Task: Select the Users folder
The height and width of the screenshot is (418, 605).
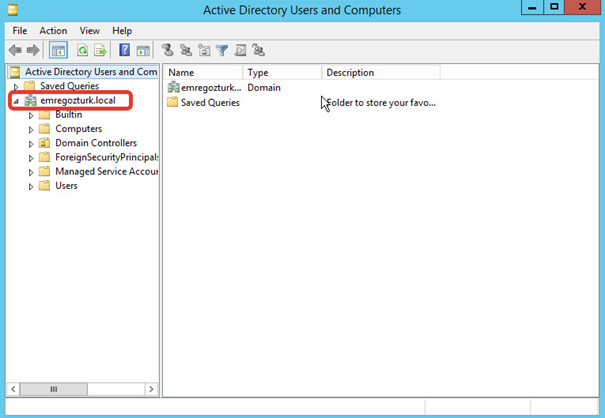Action: [x=66, y=186]
